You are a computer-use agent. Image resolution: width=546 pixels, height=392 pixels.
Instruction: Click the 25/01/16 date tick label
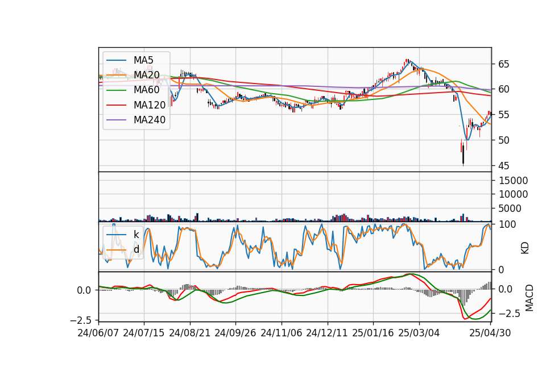(373, 333)
